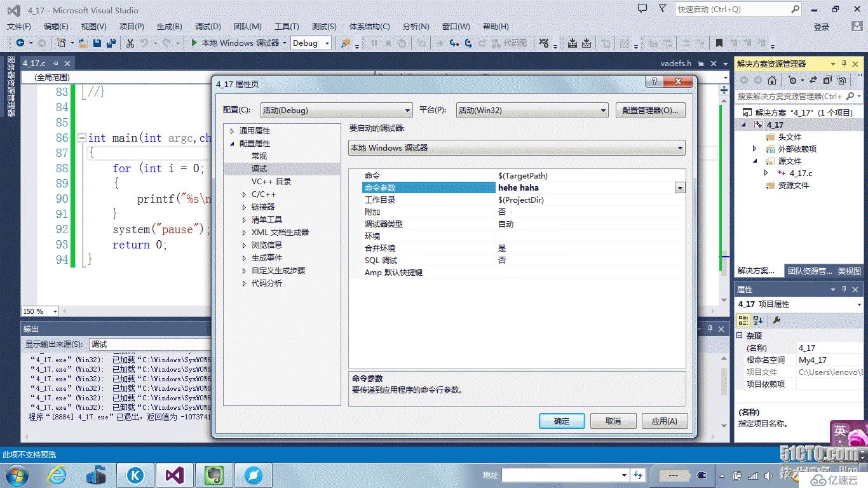Expand 链接器 tree node

(x=245, y=207)
